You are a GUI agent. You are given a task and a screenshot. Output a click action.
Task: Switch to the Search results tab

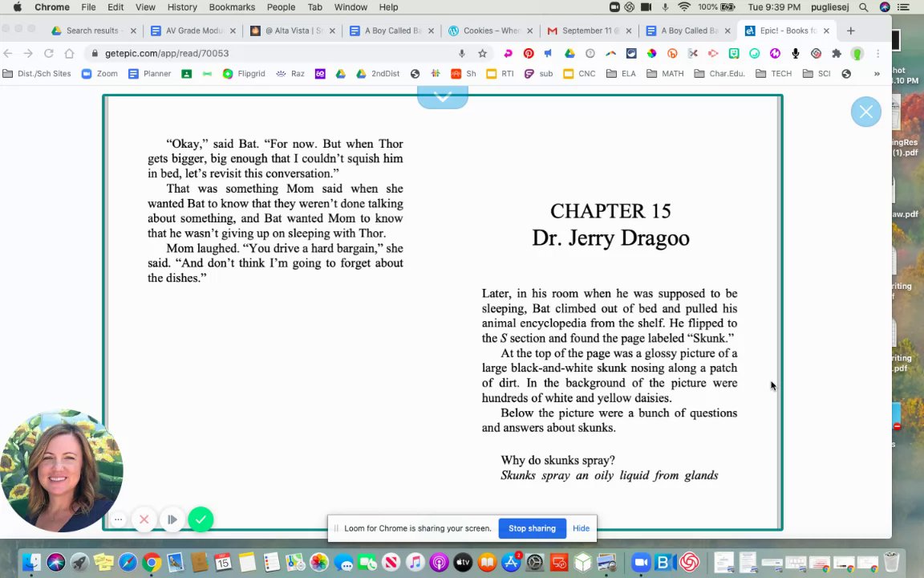pyautogui.click(x=92, y=31)
